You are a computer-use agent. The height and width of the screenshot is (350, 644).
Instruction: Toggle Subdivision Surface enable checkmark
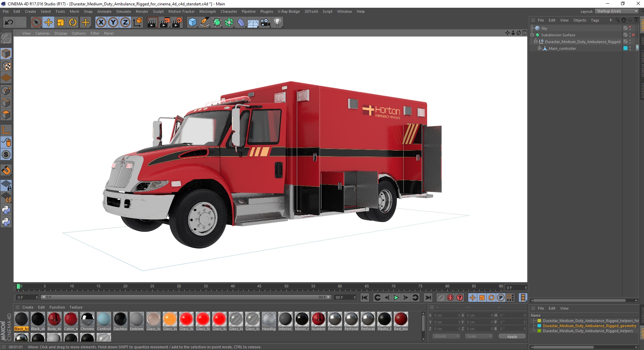[x=634, y=35]
